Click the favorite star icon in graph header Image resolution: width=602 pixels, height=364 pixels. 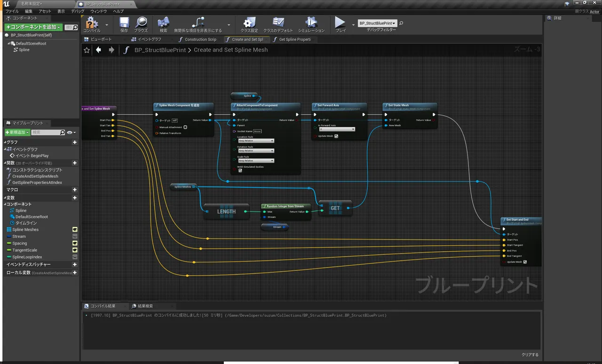[87, 50]
